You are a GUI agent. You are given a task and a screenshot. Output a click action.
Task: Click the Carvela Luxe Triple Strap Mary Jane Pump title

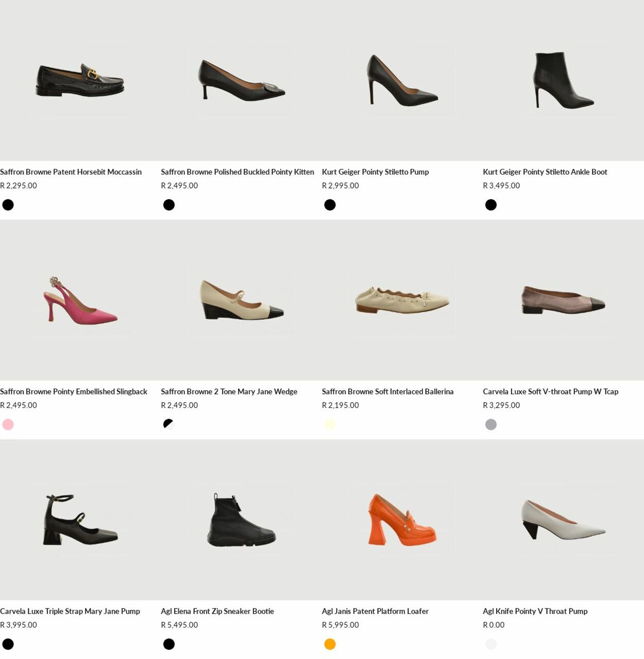70,612
